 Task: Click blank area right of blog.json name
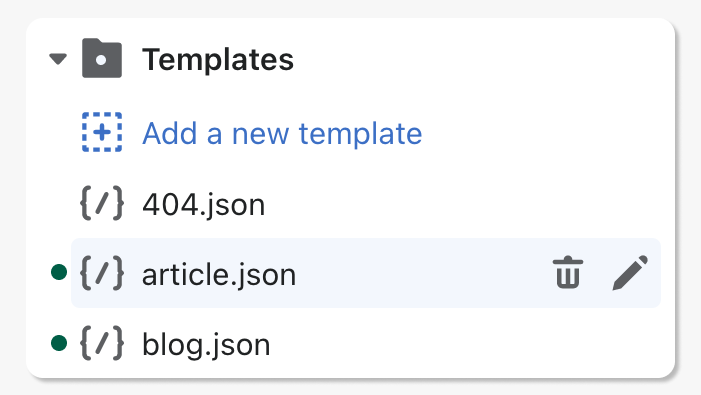pos(465,343)
